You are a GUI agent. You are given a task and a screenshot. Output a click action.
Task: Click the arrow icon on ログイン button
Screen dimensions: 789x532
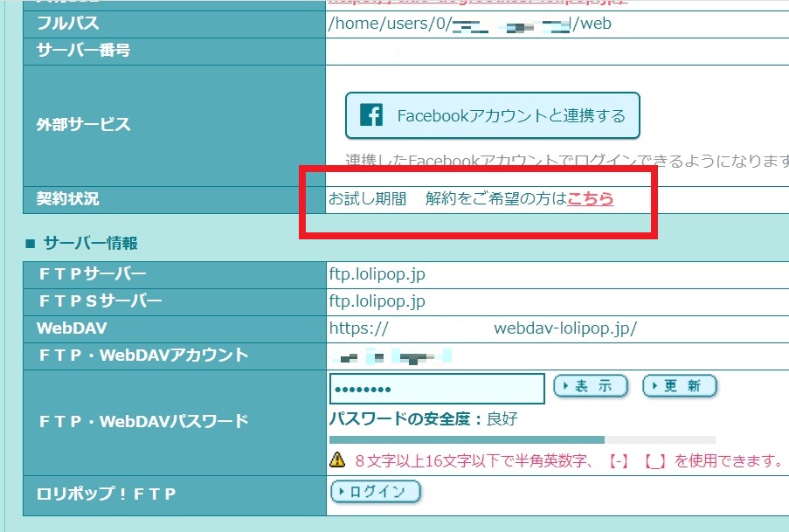[x=341, y=492]
